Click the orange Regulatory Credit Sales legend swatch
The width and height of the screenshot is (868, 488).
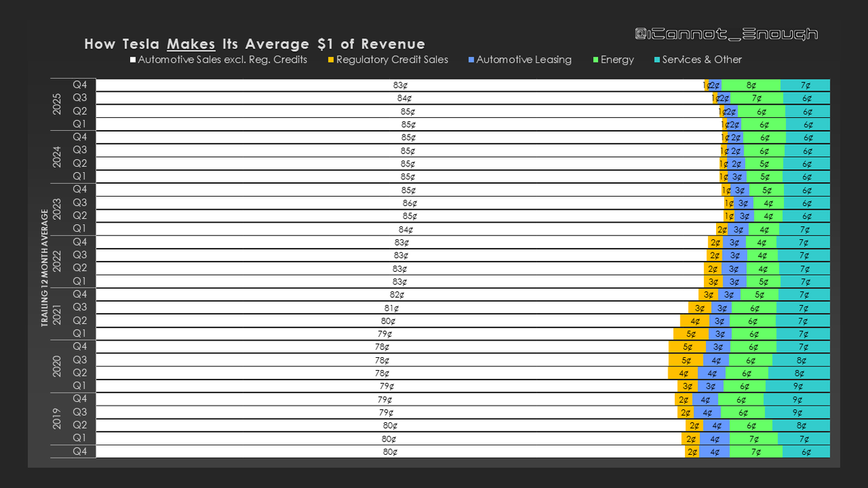click(x=331, y=60)
